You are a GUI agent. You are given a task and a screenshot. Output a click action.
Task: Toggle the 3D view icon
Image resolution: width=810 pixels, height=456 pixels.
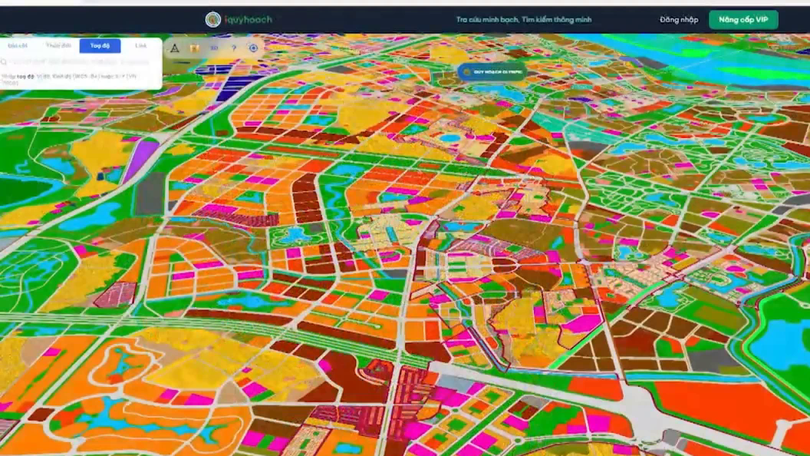coord(214,48)
